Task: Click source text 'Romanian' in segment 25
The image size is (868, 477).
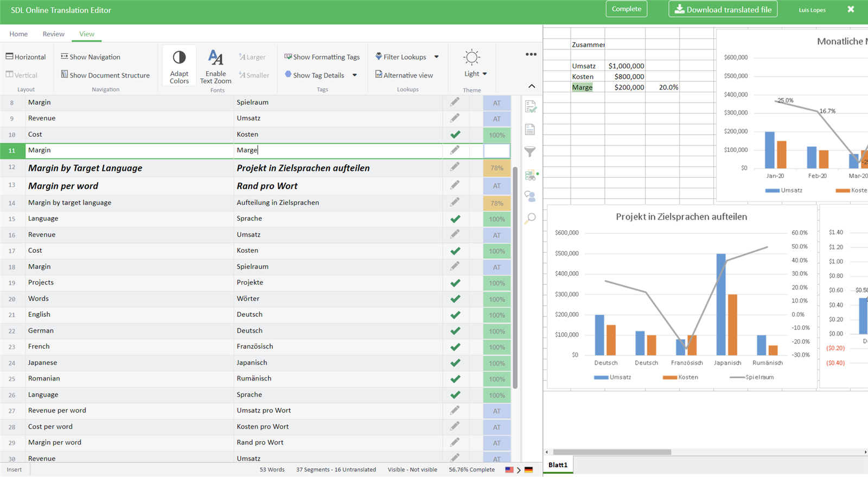Action: [44, 378]
